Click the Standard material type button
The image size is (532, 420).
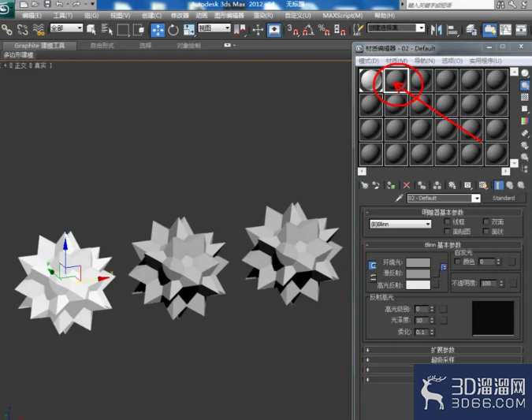click(504, 198)
